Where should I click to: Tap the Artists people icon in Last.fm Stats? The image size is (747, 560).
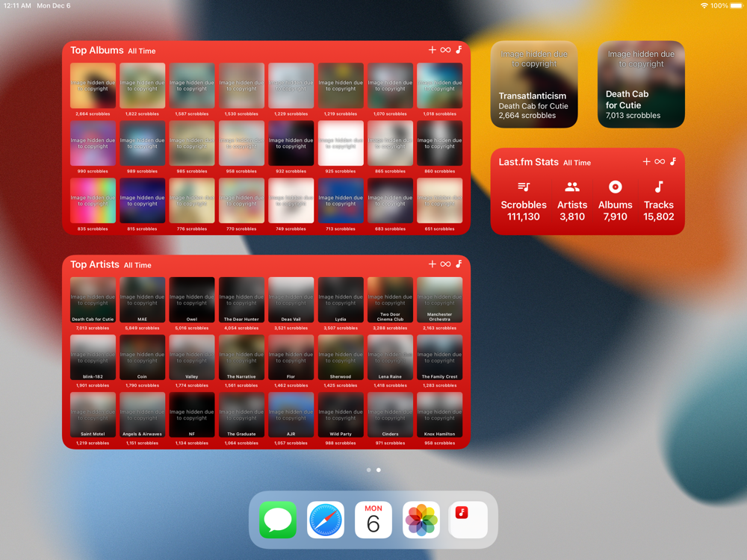tap(572, 187)
